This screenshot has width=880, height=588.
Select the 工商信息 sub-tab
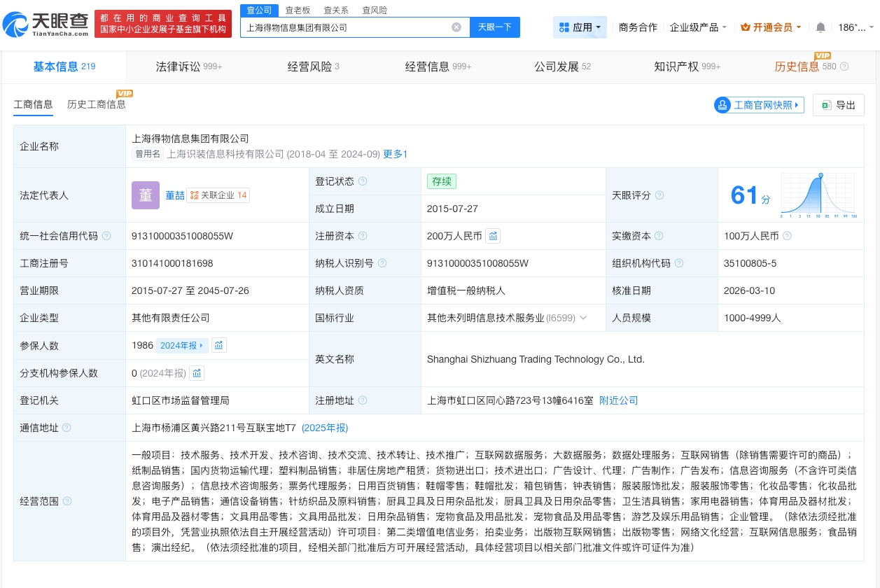[x=33, y=104]
